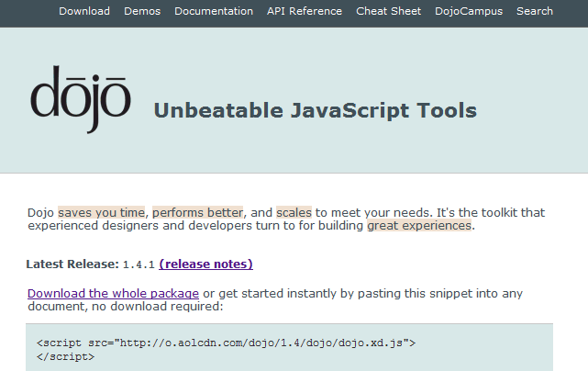This screenshot has height=371, width=588.
Task: Click the highlighted phrase 'saves you time'
Action: tap(101, 212)
